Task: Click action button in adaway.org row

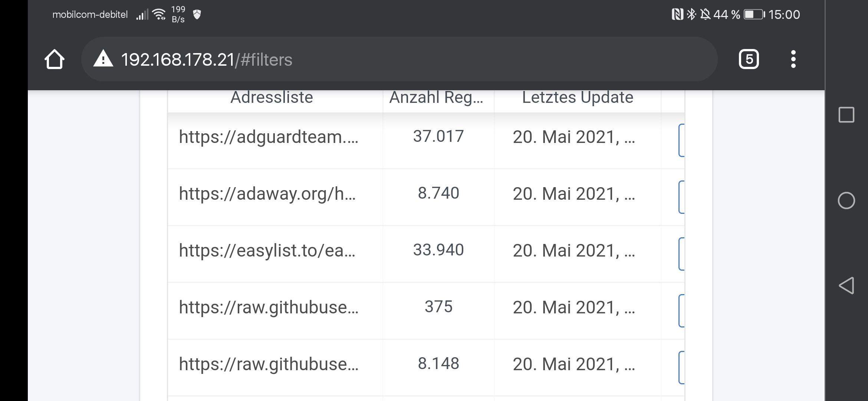Action: (x=681, y=197)
